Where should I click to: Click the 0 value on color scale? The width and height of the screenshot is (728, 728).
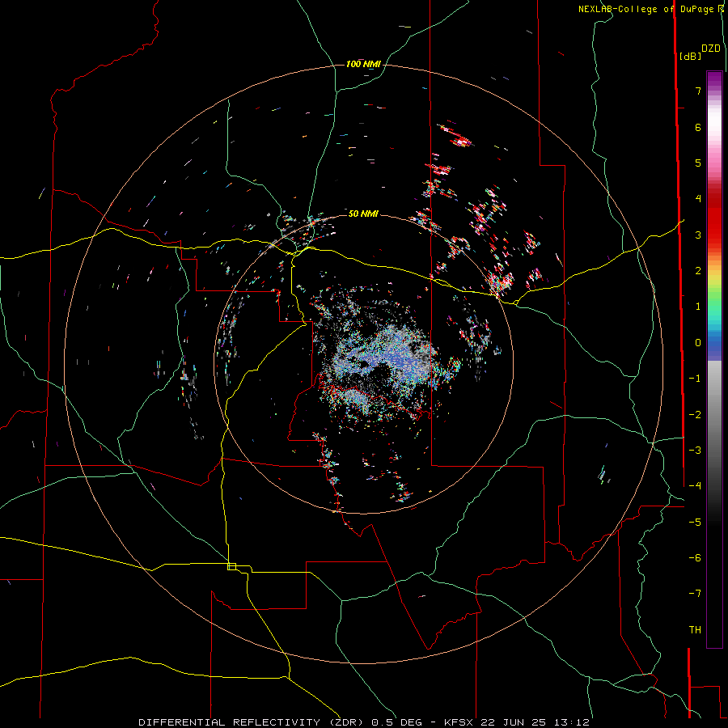(698, 343)
